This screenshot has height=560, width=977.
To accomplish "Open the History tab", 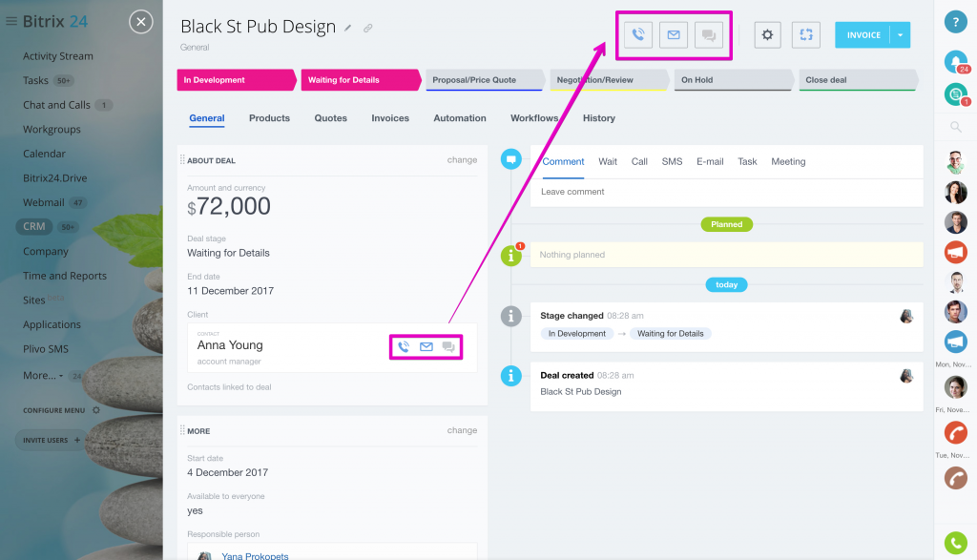I will pyautogui.click(x=599, y=117).
